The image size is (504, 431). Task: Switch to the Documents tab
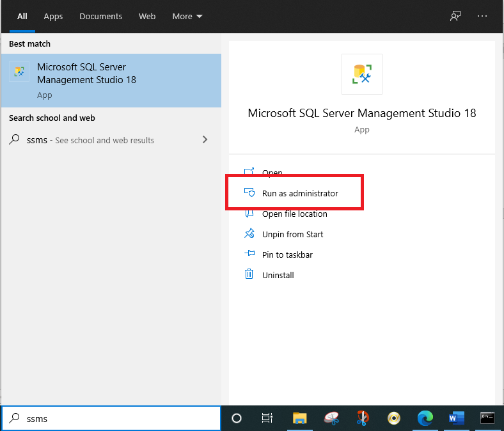100,17
